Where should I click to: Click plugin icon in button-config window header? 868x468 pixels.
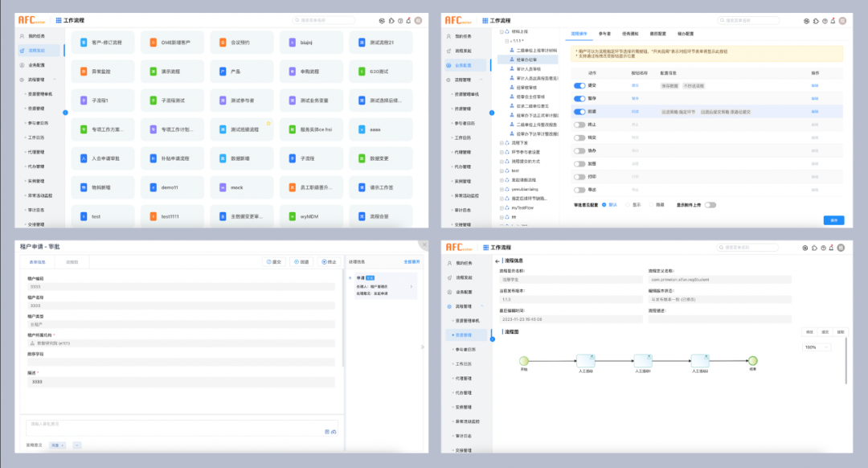tap(816, 21)
